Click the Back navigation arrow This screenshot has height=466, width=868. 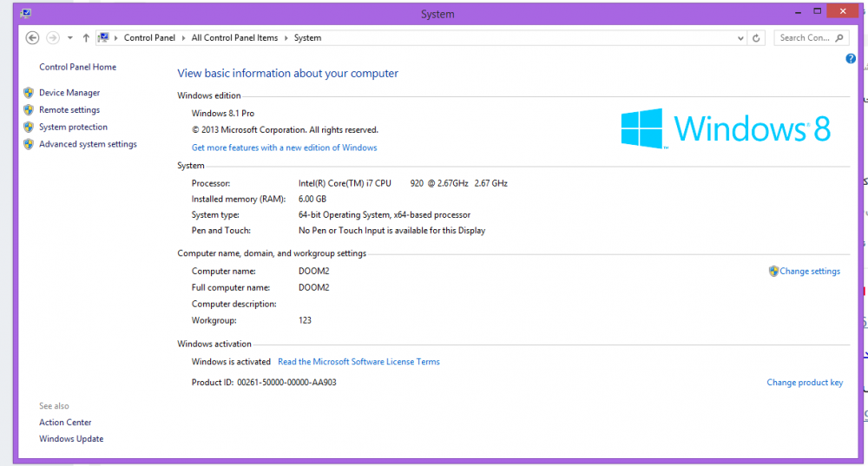(33, 38)
